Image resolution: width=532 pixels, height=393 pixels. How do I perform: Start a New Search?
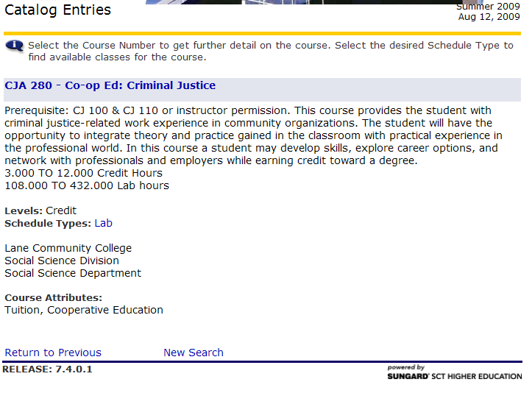[194, 353]
